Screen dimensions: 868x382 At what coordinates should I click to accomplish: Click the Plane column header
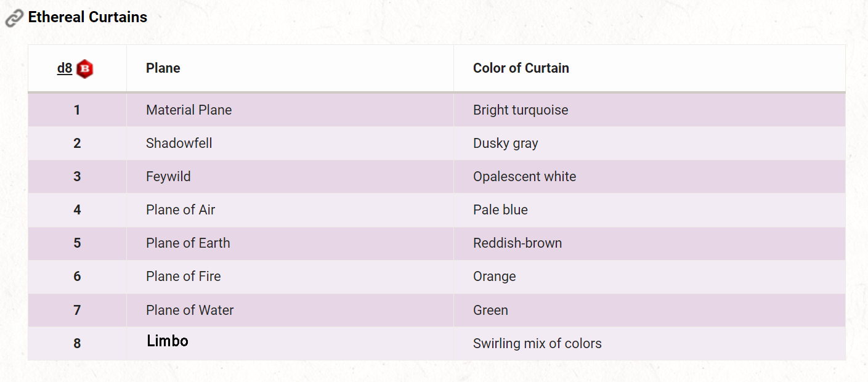[163, 68]
